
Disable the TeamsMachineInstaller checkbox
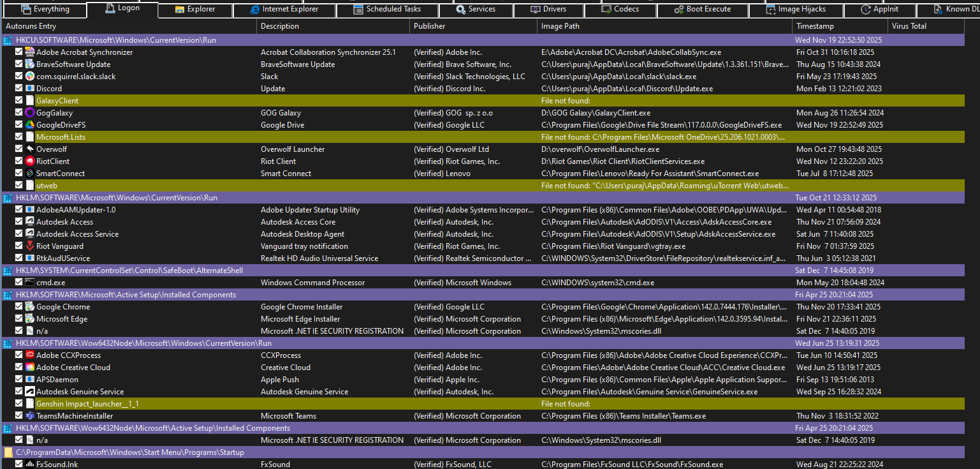(x=18, y=416)
